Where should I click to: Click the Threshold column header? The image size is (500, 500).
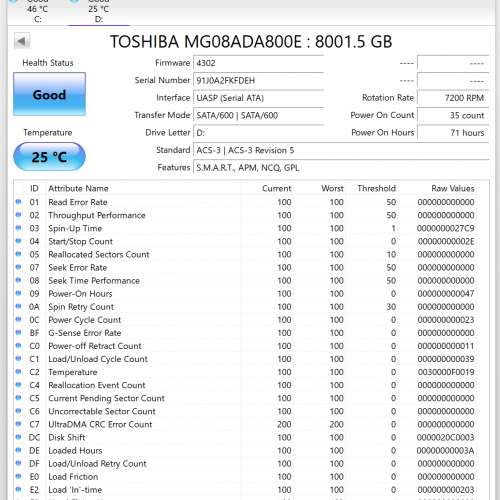pos(376,188)
